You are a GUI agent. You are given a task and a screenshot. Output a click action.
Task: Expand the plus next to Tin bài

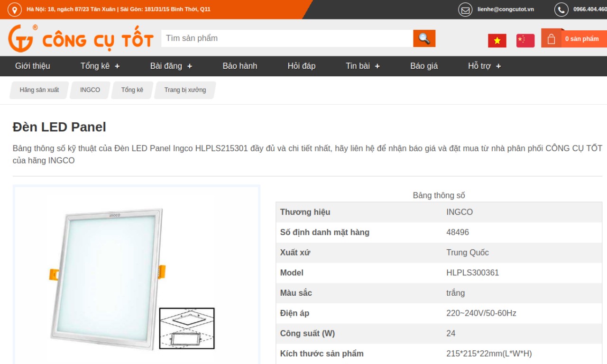click(377, 66)
